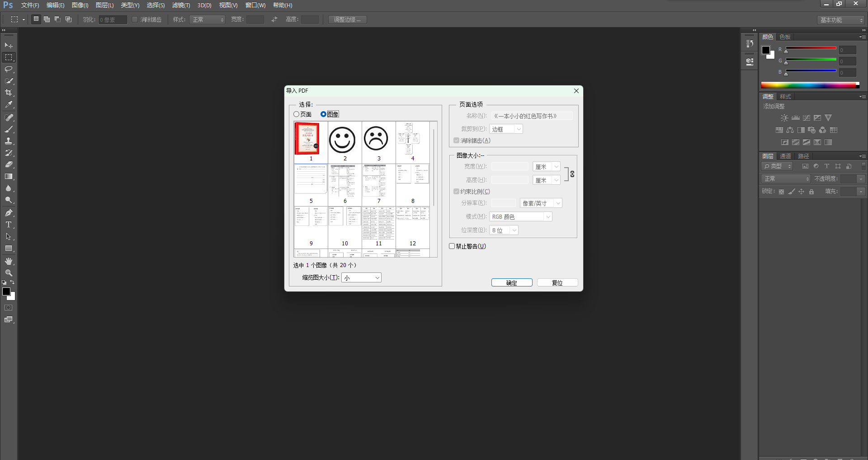The width and height of the screenshot is (868, 460).
Task: Switch to the 通道 tab
Action: [786, 156]
